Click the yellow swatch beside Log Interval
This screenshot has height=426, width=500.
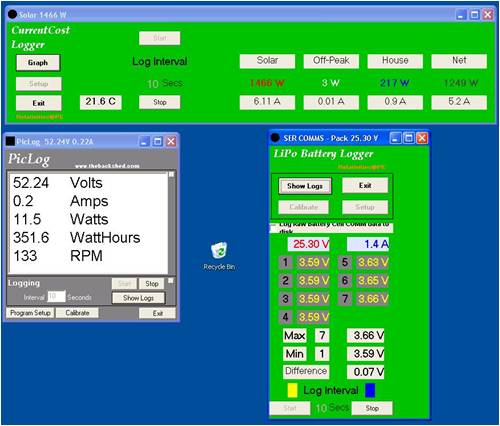[292, 391]
